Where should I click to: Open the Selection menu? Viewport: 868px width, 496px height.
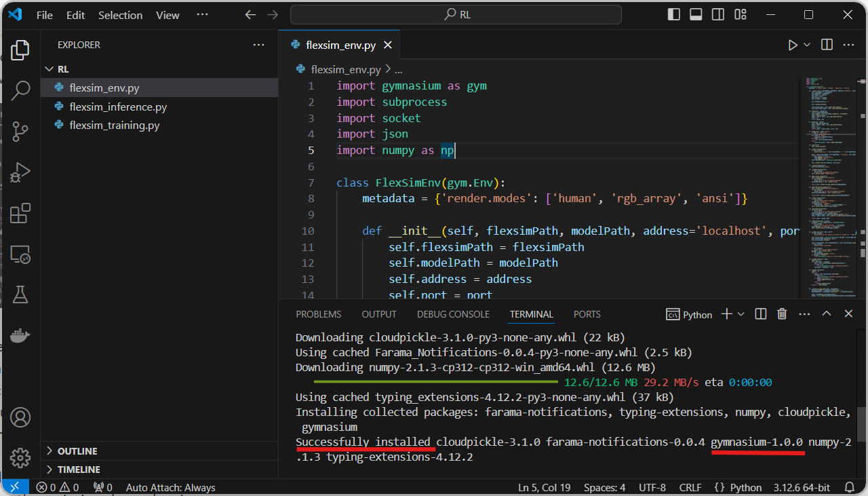point(120,15)
